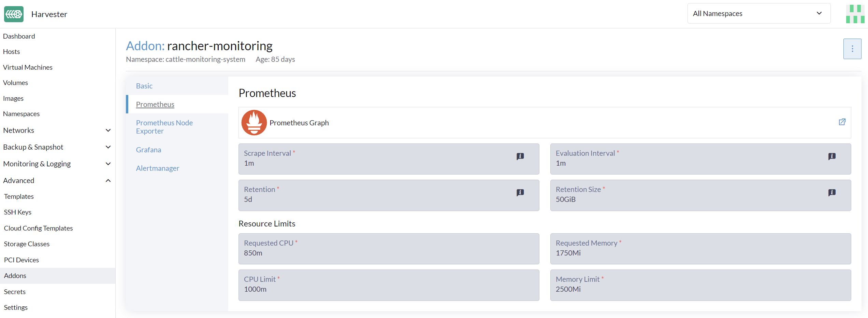The height and width of the screenshot is (318, 868).
Task: Switch to the Alertmanager tab
Action: 157,168
